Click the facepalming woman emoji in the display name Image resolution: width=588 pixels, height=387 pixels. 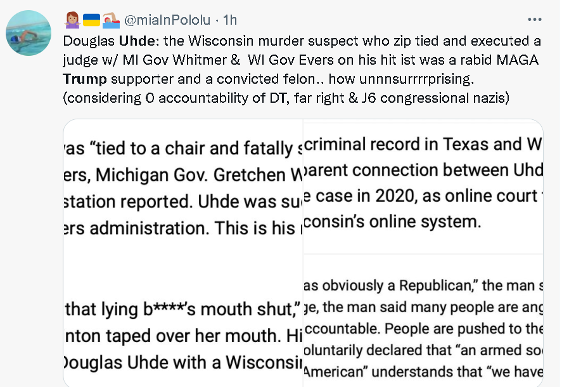coord(71,21)
